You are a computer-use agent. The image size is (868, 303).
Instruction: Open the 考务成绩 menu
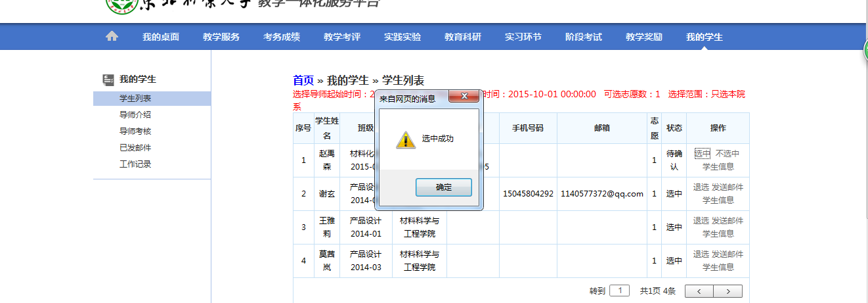click(x=282, y=37)
